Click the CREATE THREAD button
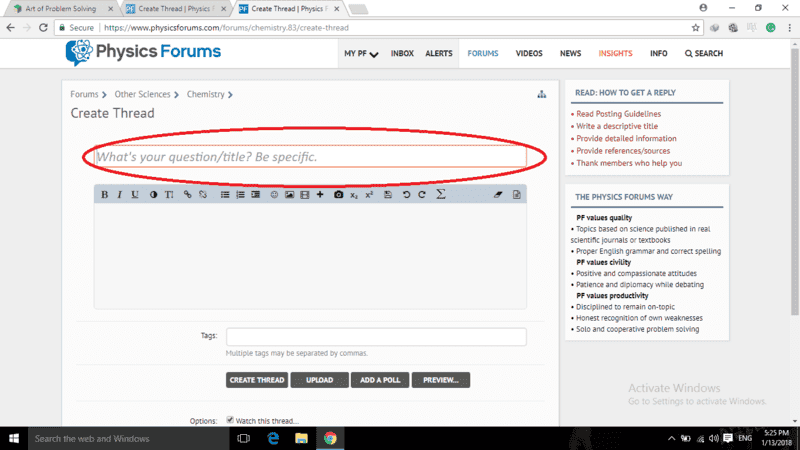800x450 pixels. [x=257, y=380]
